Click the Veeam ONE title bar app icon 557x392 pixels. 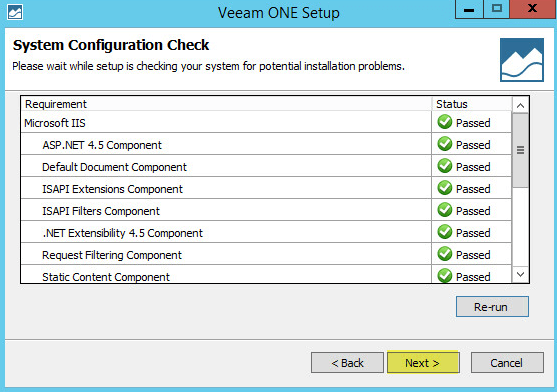tap(15, 12)
